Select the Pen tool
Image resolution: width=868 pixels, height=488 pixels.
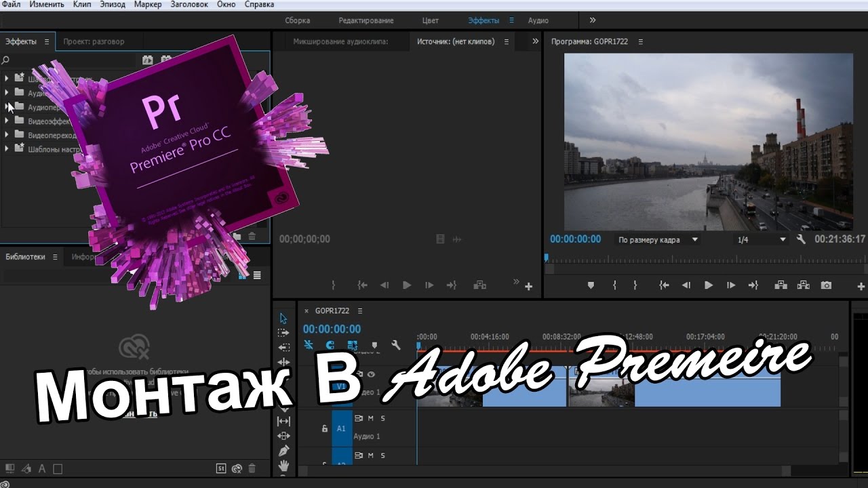point(283,450)
